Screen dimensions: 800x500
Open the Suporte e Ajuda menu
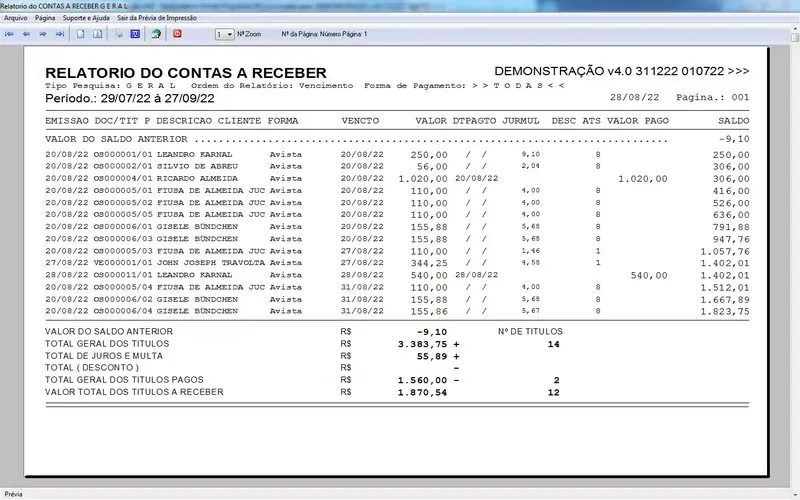88,18
